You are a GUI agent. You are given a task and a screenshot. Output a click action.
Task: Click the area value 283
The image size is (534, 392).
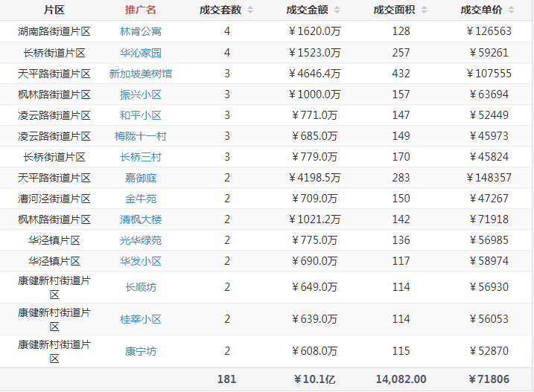(401, 178)
